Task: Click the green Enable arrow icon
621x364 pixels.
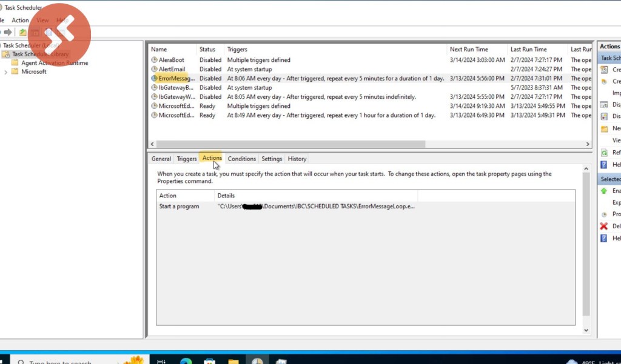Action: pos(604,191)
